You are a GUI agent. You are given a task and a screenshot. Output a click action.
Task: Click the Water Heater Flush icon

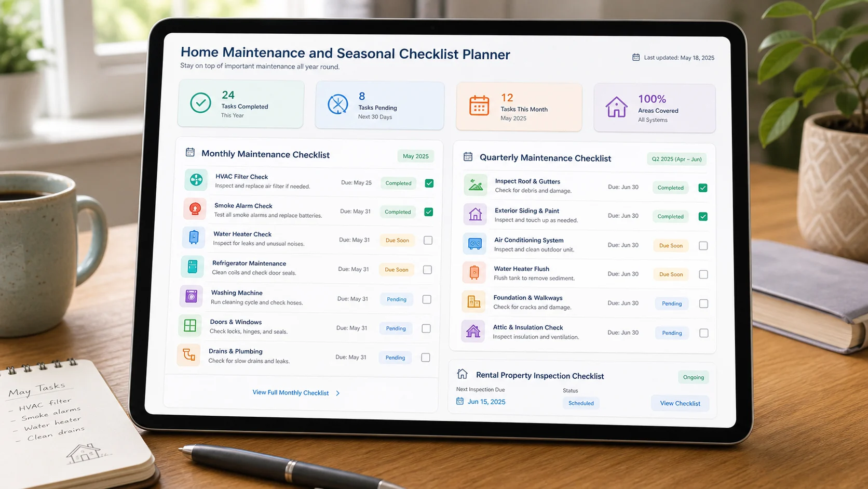click(474, 272)
